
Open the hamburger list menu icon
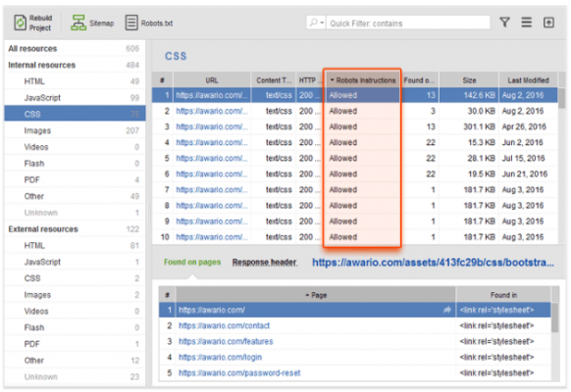coord(526,23)
